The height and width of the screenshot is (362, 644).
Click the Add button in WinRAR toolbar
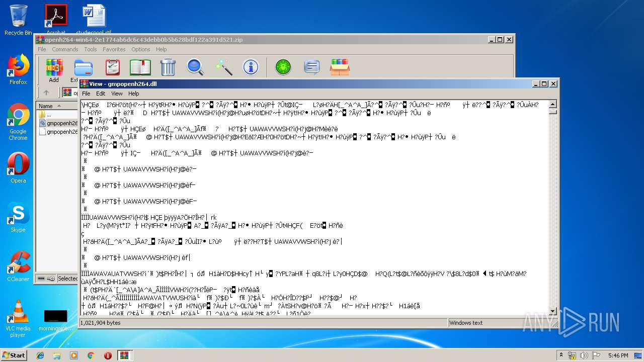54,70
